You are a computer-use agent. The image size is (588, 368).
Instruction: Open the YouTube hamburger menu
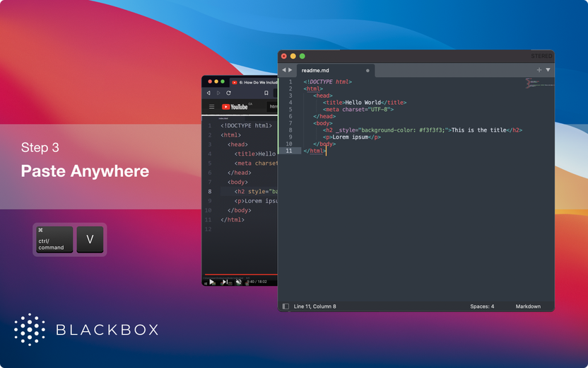click(211, 107)
